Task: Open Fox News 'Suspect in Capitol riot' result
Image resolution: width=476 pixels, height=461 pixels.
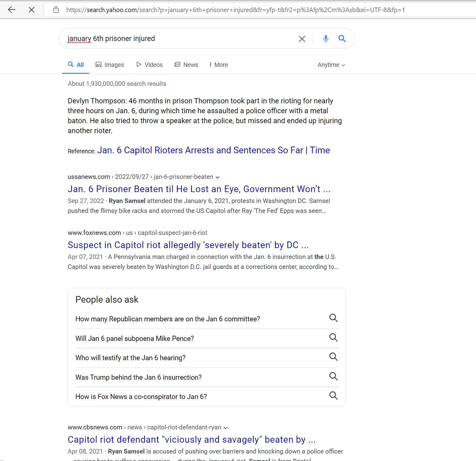Action: pyautogui.click(x=188, y=245)
